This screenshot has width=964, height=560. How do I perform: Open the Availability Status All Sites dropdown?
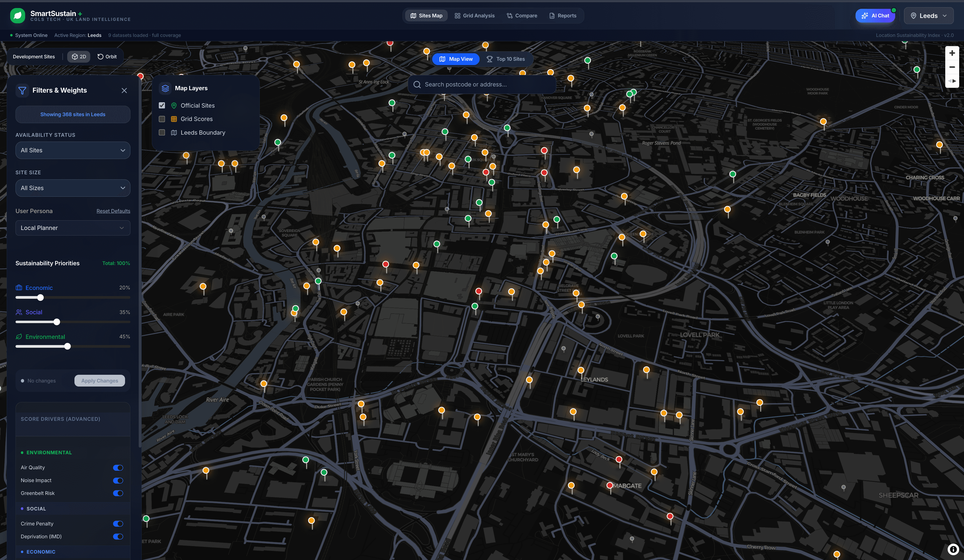click(x=73, y=150)
